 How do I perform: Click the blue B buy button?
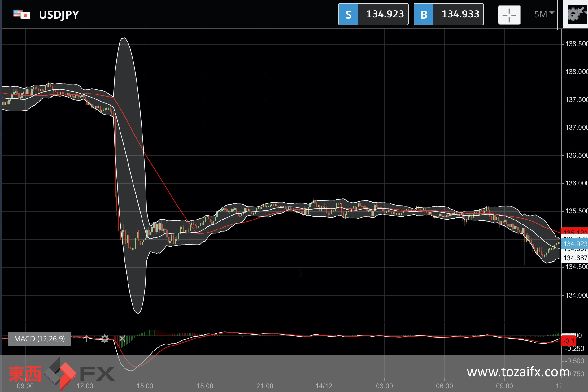pyautogui.click(x=424, y=14)
